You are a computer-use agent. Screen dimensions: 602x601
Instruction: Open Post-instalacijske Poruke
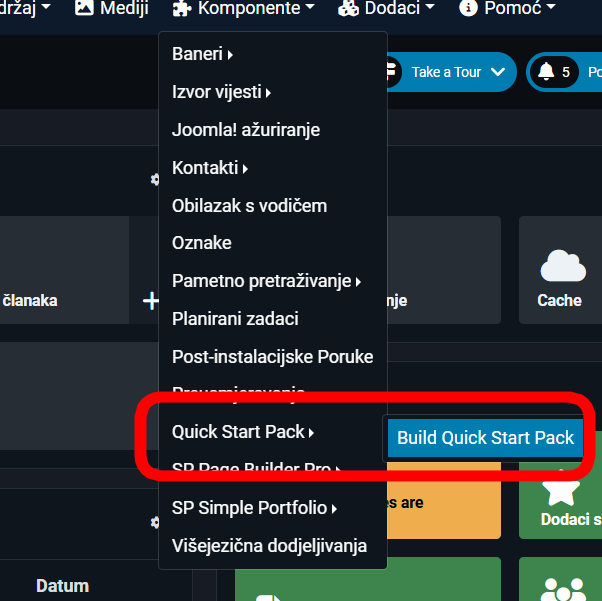click(273, 357)
